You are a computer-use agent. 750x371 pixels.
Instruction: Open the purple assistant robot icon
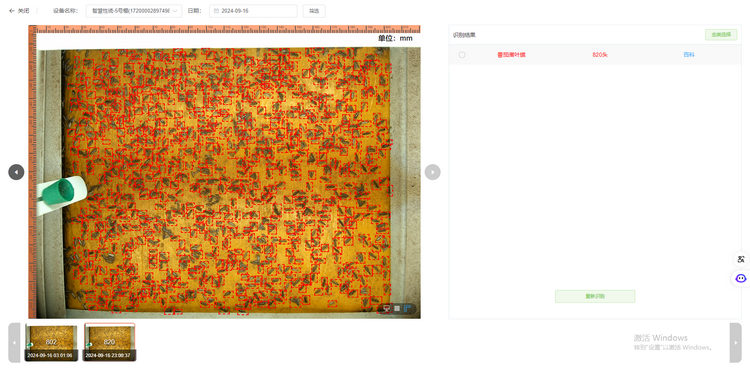(x=741, y=278)
